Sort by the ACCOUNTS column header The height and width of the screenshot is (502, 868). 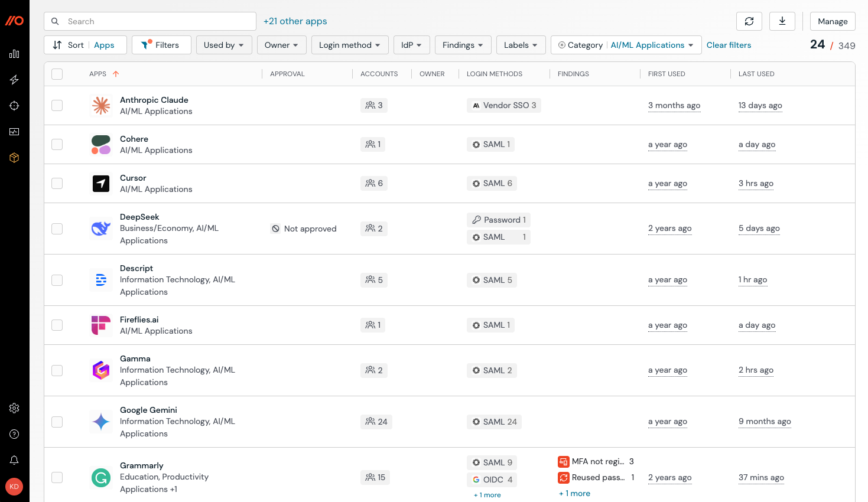[x=379, y=74]
